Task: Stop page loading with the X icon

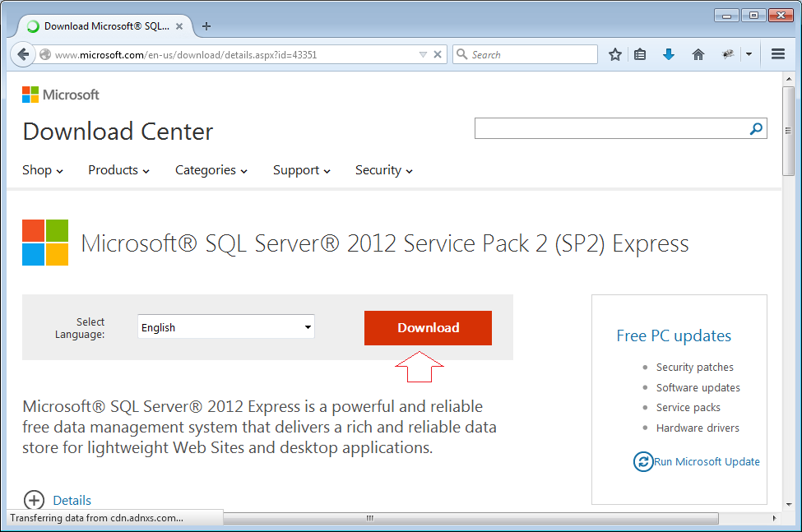Action: point(438,54)
